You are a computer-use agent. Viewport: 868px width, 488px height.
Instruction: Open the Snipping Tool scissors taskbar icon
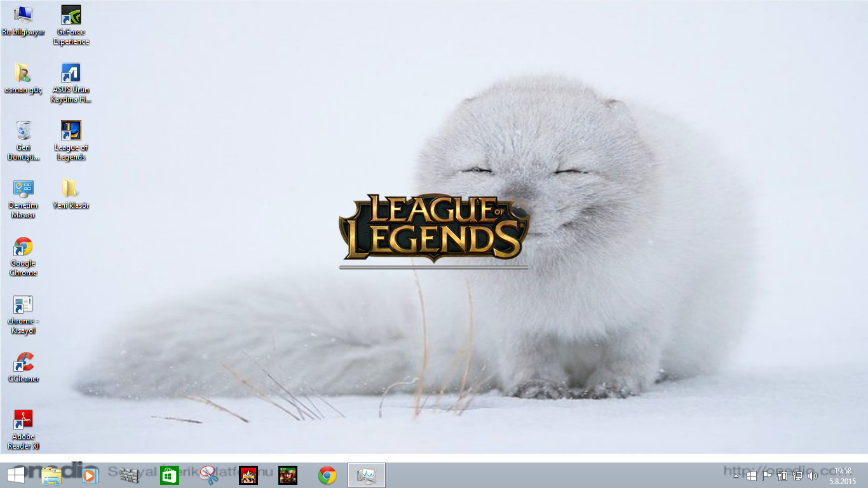209,475
